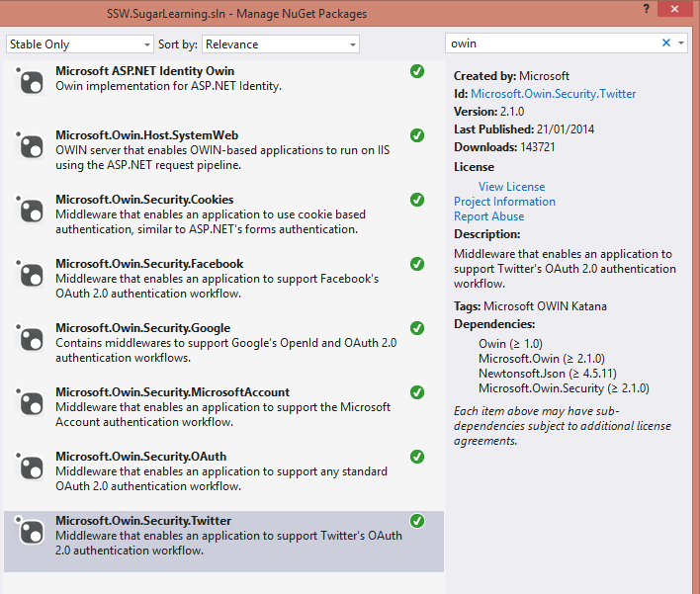The width and height of the screenshot is (700, 594).
Task: Open the Project Information link
Action: click(x=504, y=202)
